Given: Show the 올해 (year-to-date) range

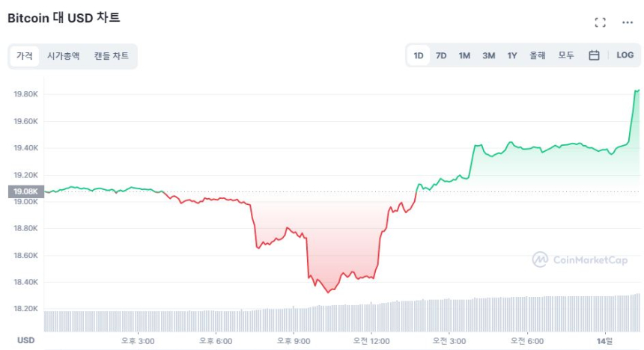Looking at the screenshot, I should pos(538,55).
